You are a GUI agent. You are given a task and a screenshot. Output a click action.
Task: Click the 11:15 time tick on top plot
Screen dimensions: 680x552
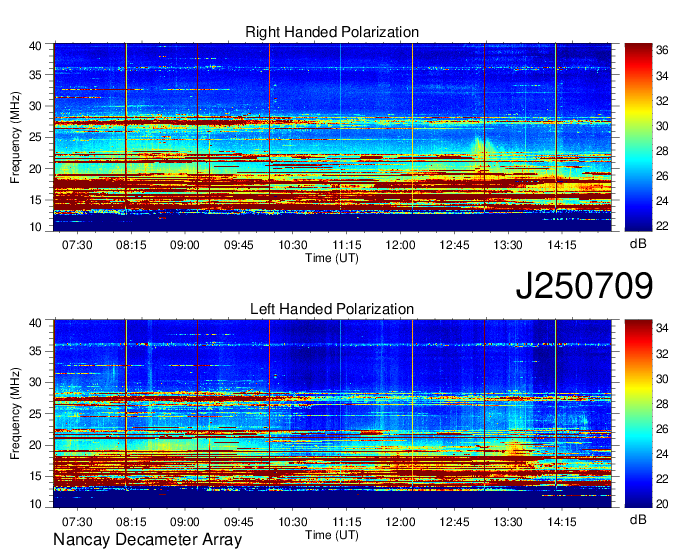(x=347, y=245)
